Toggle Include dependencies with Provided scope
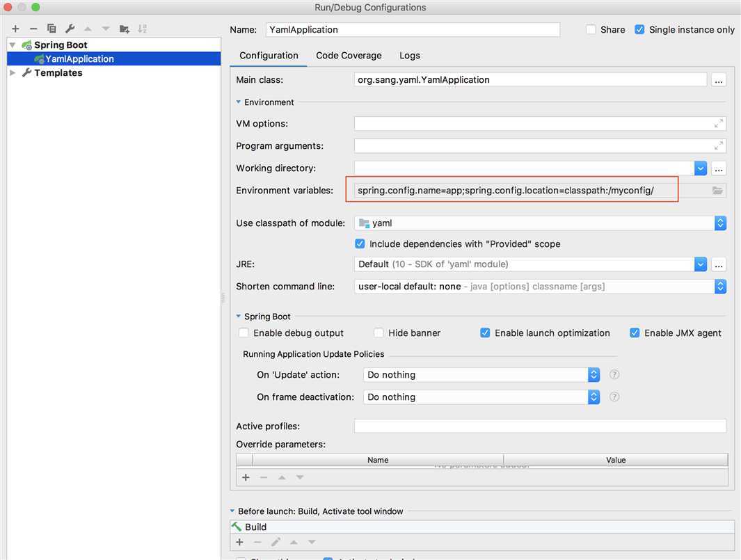The height and width of the screenshot is (560, 741). click(x=360, y=244)
